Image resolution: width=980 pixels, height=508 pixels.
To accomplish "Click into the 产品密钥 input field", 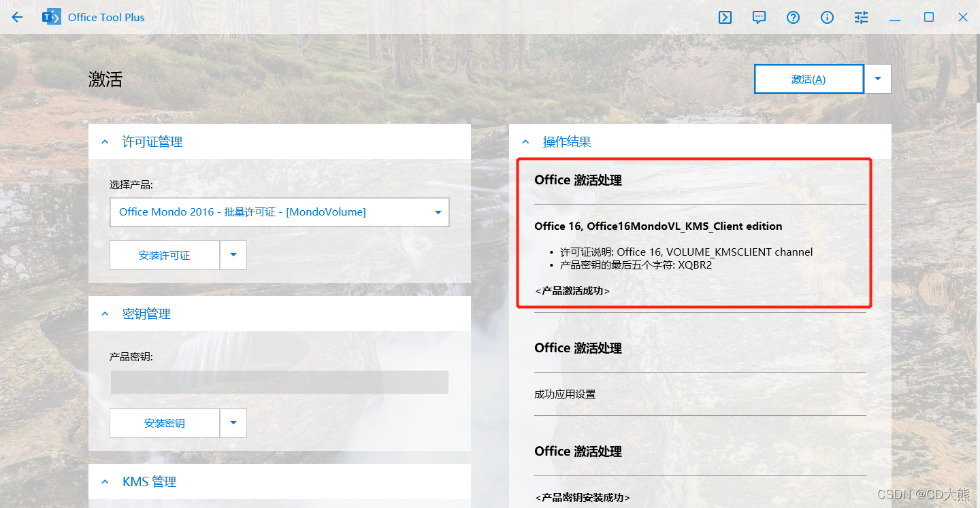I will (x=280, y=382).
